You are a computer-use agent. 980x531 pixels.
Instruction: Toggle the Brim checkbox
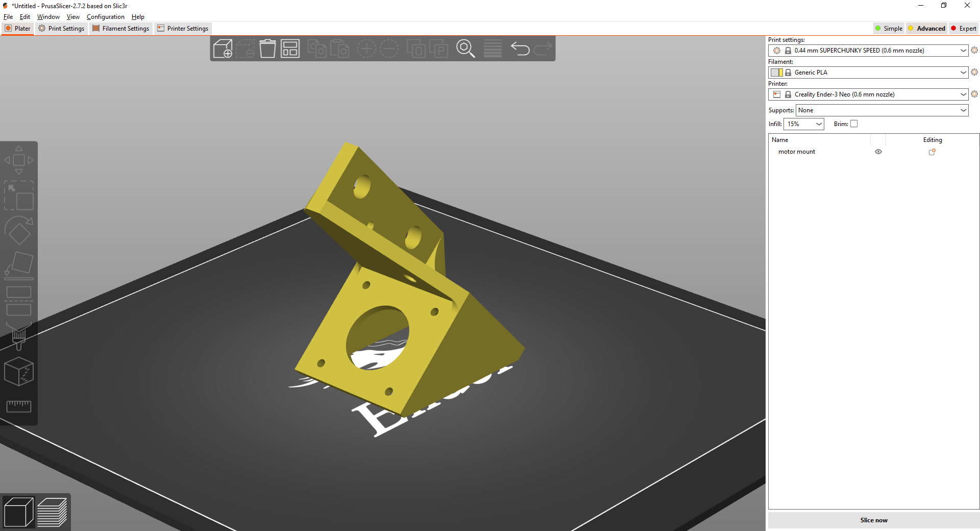[x=854, y=124]
